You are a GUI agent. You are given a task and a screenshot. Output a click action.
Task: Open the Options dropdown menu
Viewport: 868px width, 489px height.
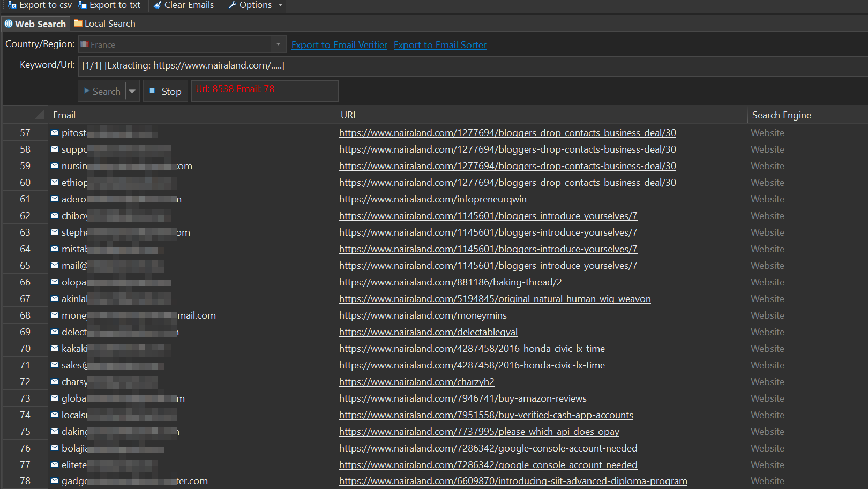pos(255,5)
